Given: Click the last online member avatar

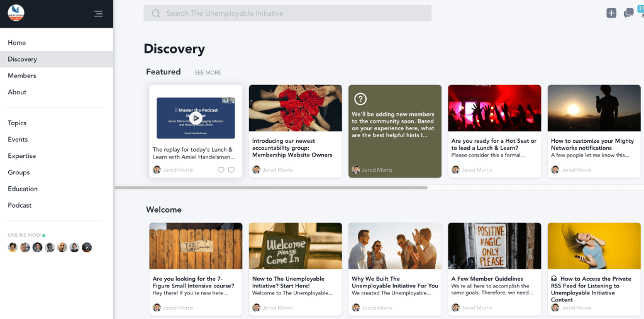Looking at the screenshot, I should point(87,247).
